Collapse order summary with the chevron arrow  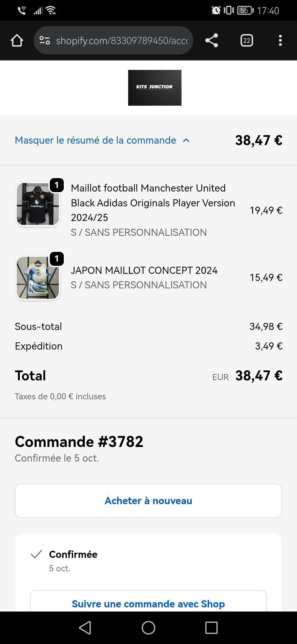pyautogui.click(x=186, y=140)
